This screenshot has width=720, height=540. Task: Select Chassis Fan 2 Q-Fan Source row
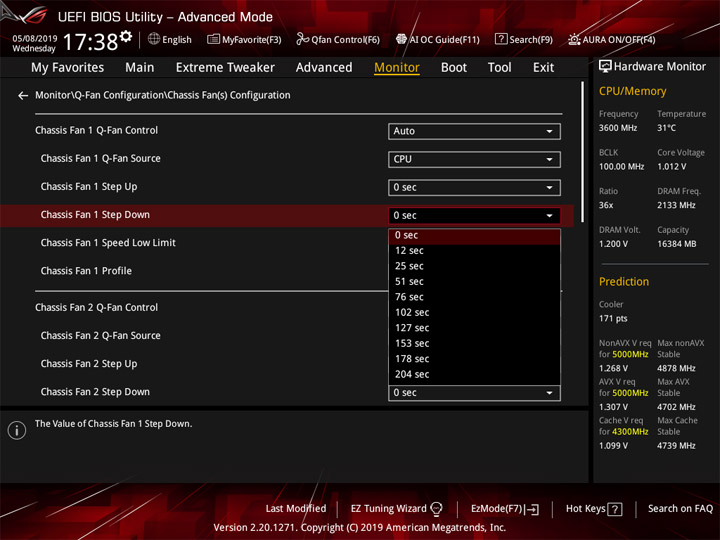coord(101,336)
